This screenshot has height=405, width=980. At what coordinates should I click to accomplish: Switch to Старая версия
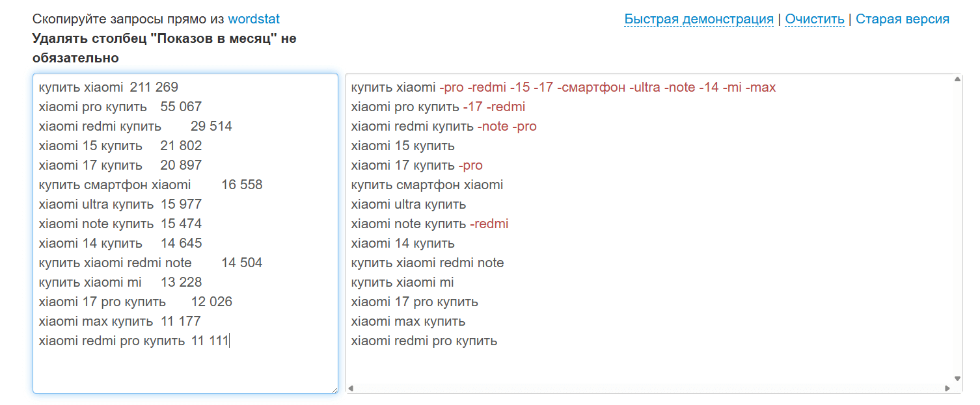(x=902, y=19)
